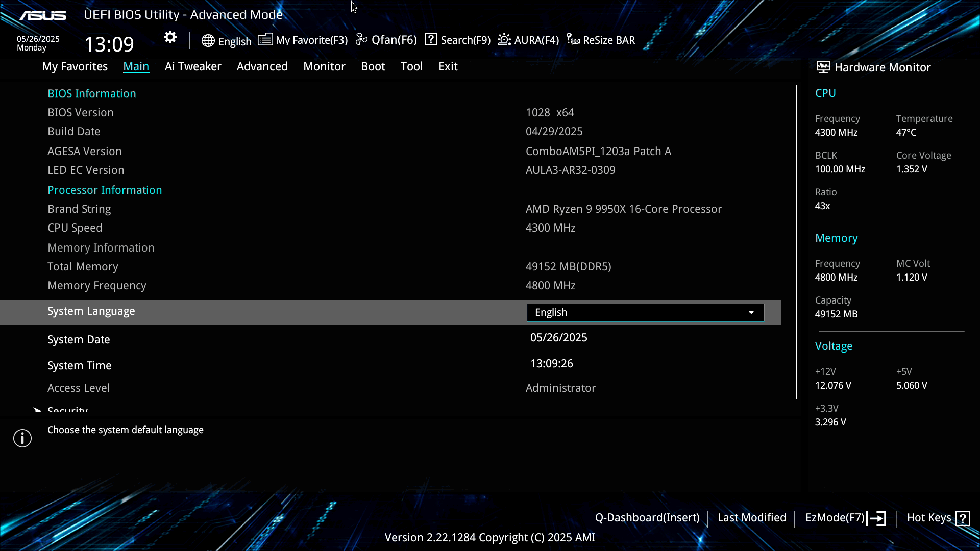The height and width of the screenshot is (551, 980).
Task: Select the System Date field
Action: [x=558, y=338]
